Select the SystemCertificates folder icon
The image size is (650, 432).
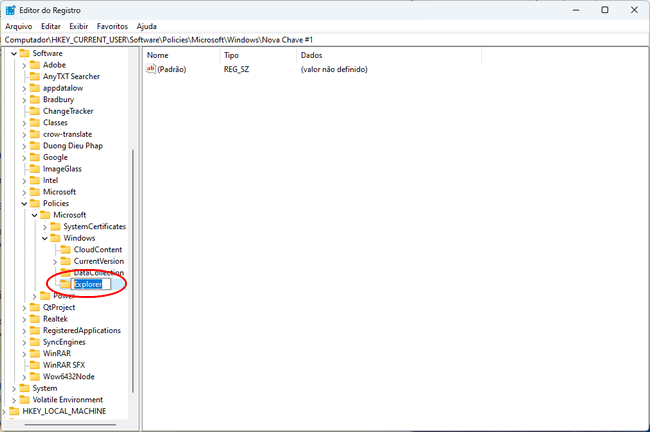(56, 227)
